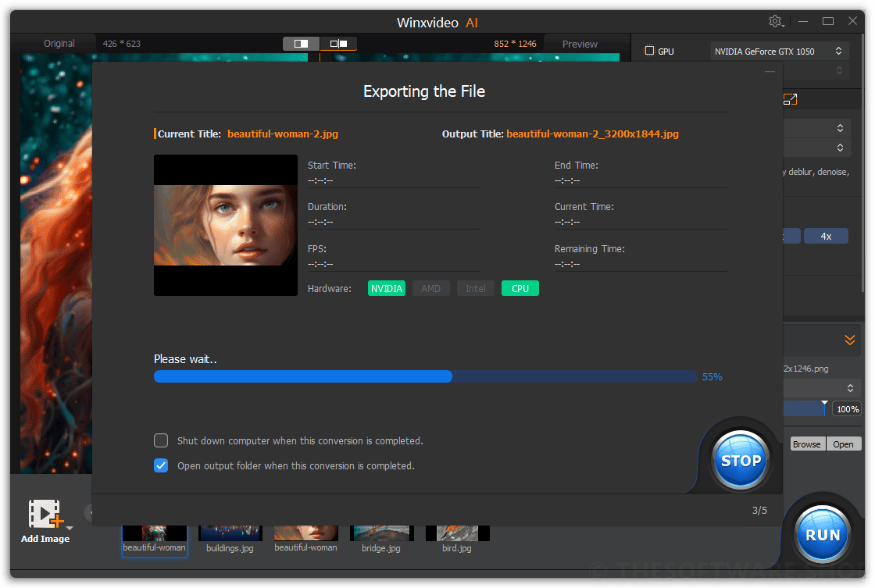
Task: Minimize the Winxvideo AI window
Action: click(x=803, y=21)
